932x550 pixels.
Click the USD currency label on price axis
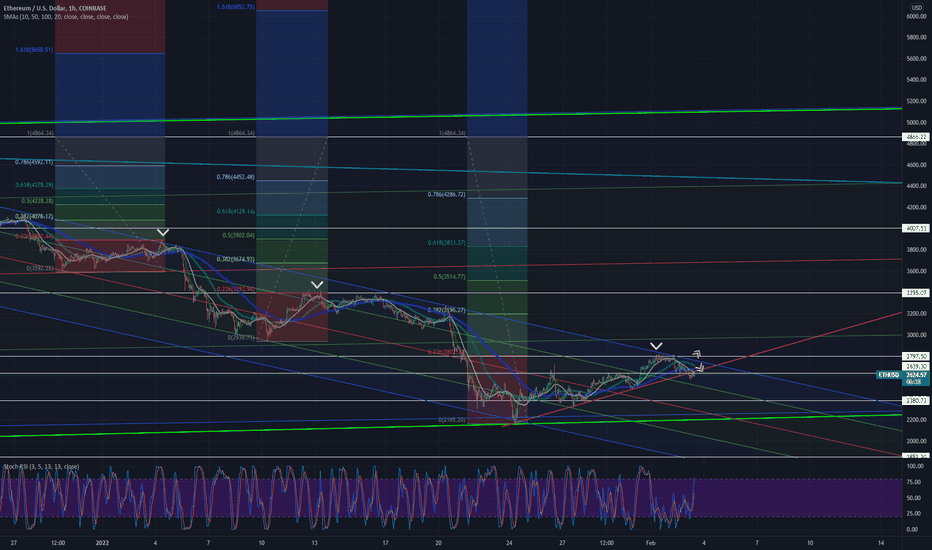click(917, 7)
